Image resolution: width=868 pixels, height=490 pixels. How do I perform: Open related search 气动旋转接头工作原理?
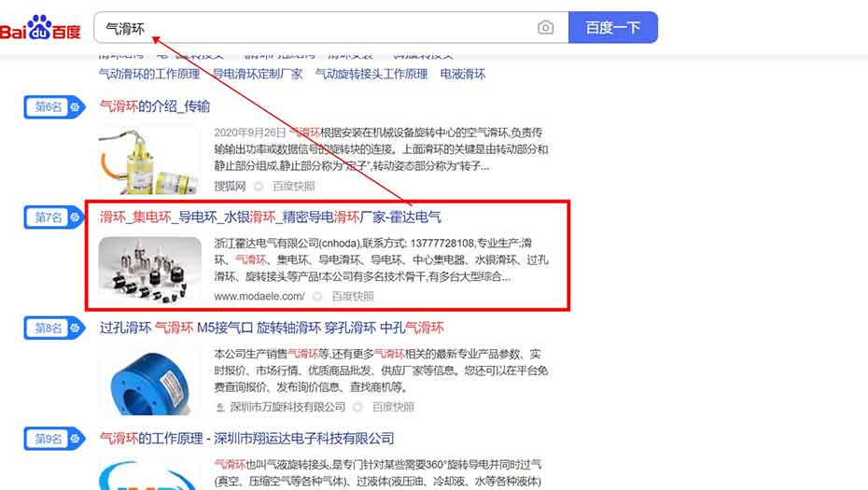(371, 74)
